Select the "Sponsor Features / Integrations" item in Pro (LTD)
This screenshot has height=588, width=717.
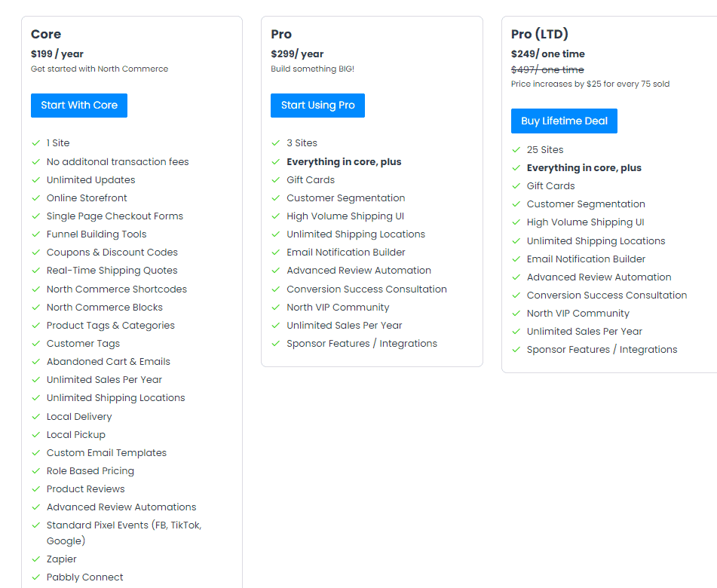point(602,349)
